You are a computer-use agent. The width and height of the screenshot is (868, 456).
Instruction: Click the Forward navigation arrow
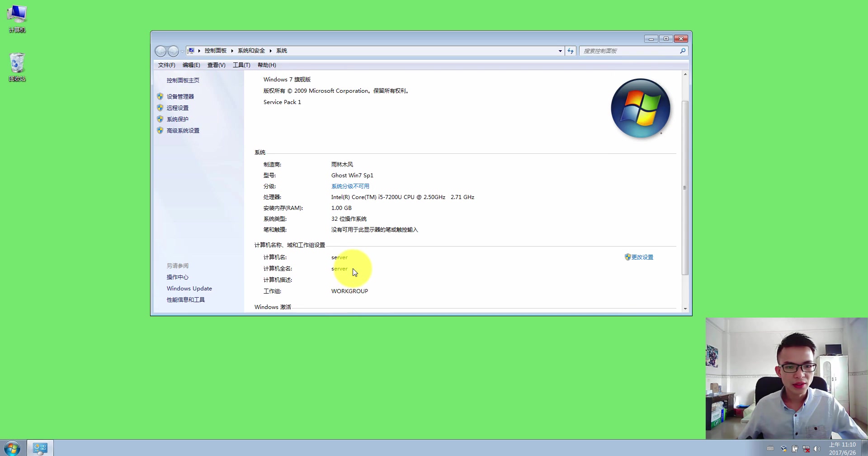coord(173,51)
